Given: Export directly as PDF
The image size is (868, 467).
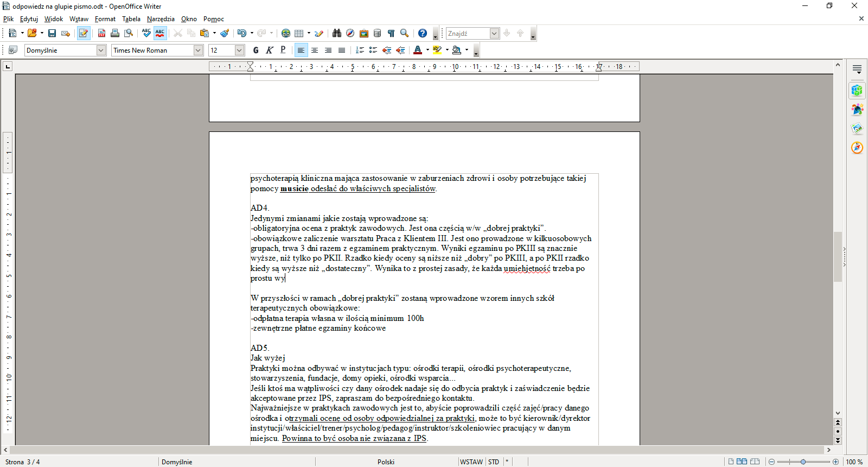Looking at the screenshot, I should coord(101,33).
